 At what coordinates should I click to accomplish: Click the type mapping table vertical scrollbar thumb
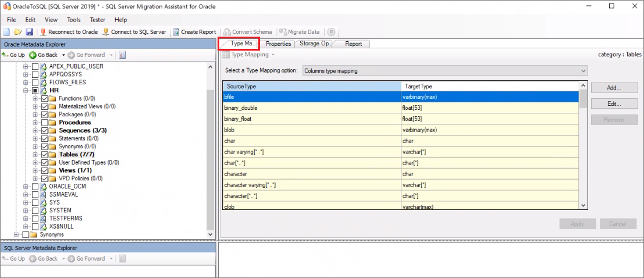pos(583,98)
